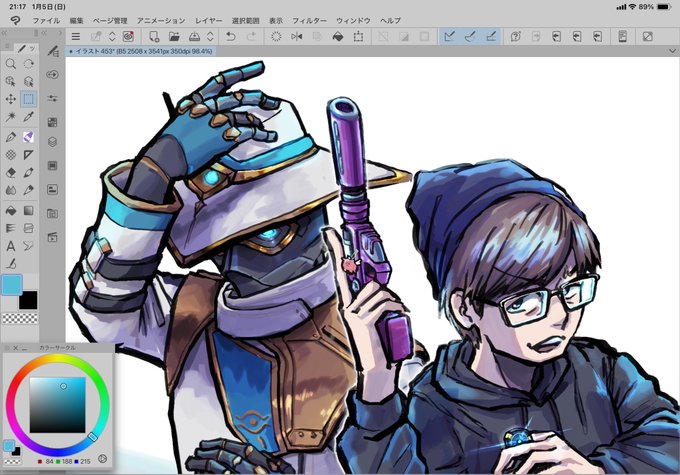Toggle Snap to Special Ruler
Viewport: 680px width, 475px height.
(470, 37)
